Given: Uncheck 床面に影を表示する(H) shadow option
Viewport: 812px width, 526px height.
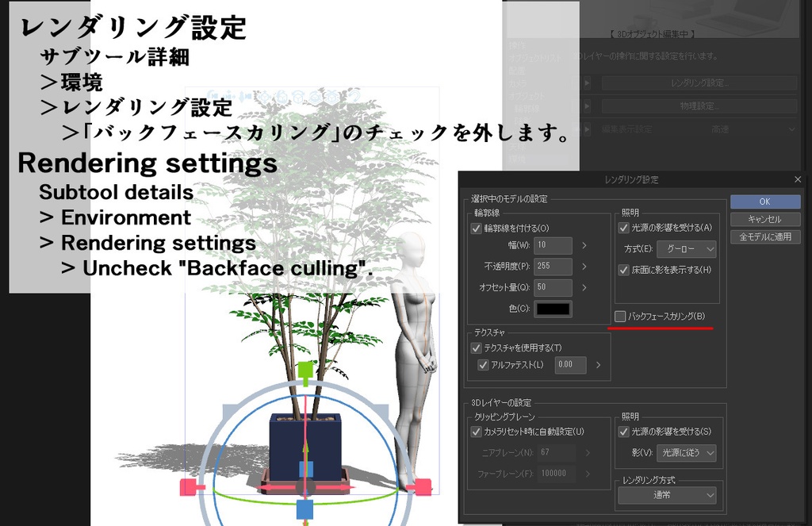Looking at the screenshot, I should coord(626,271).
